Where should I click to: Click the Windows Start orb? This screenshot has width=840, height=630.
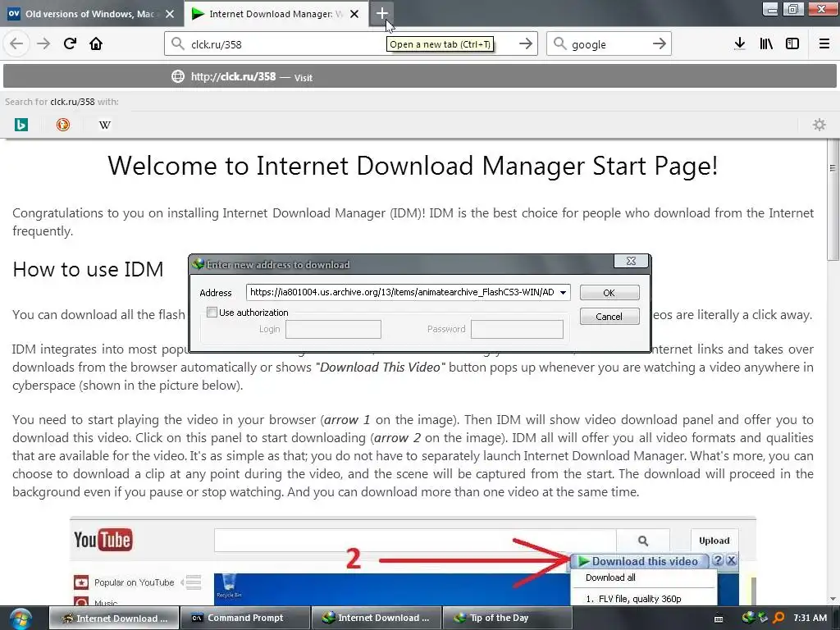(x=21, y=618)
